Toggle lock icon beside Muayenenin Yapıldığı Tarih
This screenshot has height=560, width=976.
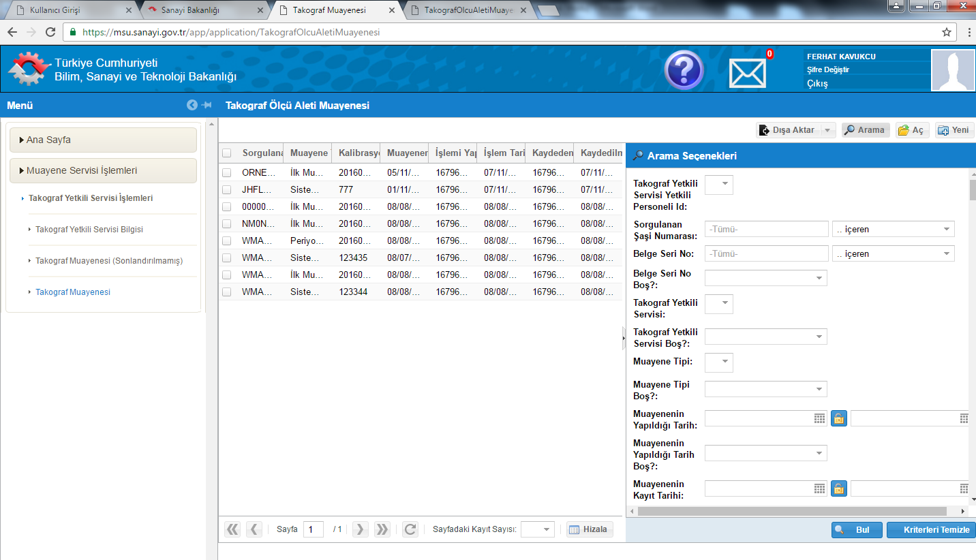839,418
